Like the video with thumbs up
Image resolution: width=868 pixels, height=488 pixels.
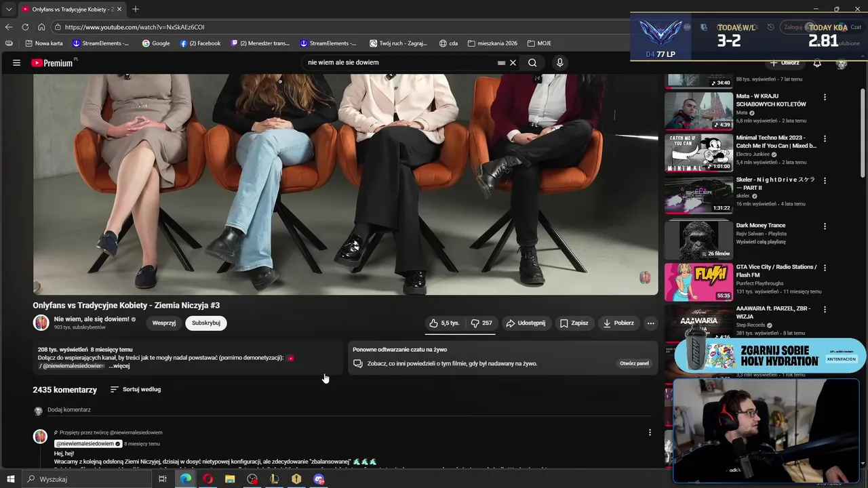(x=445, y=323)
